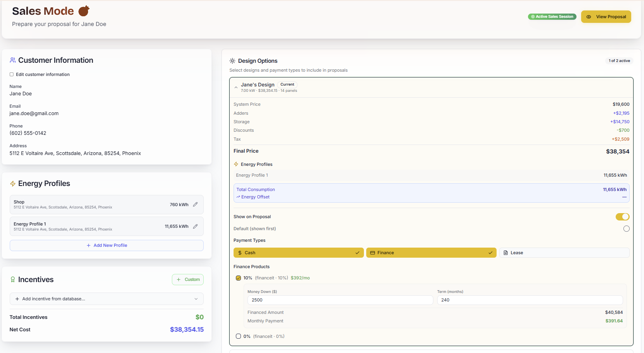Click the eye icon in View Proposal
Image resolution: width=644 pixels, height=353 pixels.
[589, 17]
